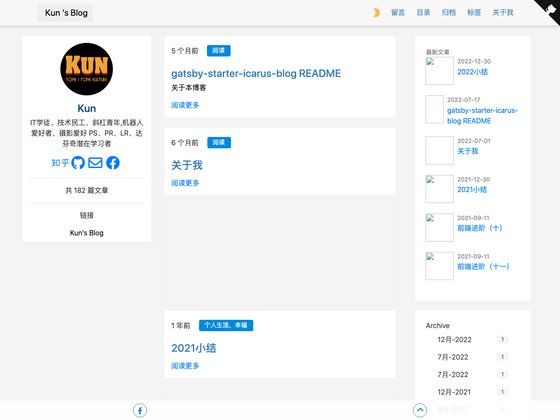Image resolution: width=560 pixels, height=420 pixels.
Task: Click thumbnail beside 2021小结 recent post
Action: [439, 189]
